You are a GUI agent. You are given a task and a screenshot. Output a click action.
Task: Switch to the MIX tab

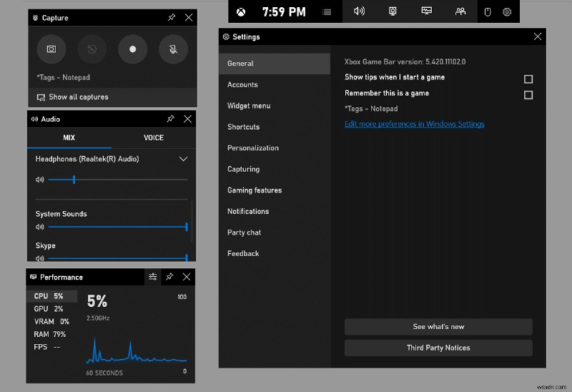69,138
